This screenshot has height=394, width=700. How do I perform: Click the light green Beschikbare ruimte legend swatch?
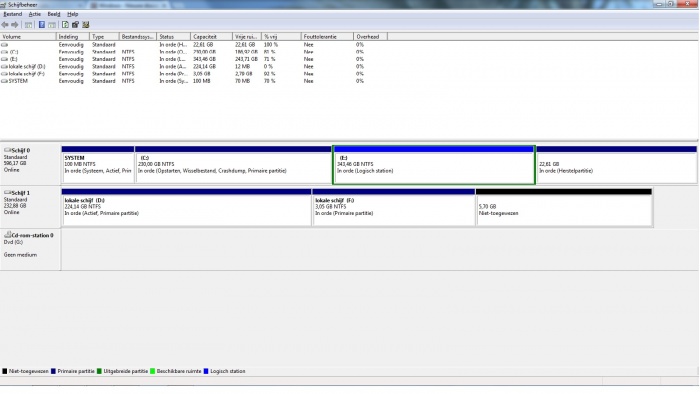(152, 371)
